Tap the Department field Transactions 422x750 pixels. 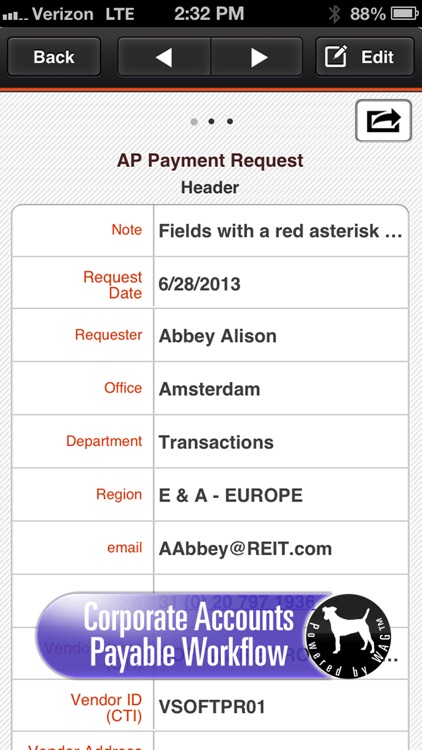pos(216,442)
